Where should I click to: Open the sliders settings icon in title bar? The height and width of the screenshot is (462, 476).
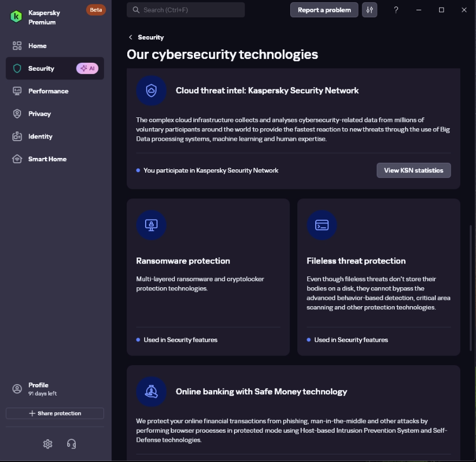pyautogui.click(x=369, y=10)
